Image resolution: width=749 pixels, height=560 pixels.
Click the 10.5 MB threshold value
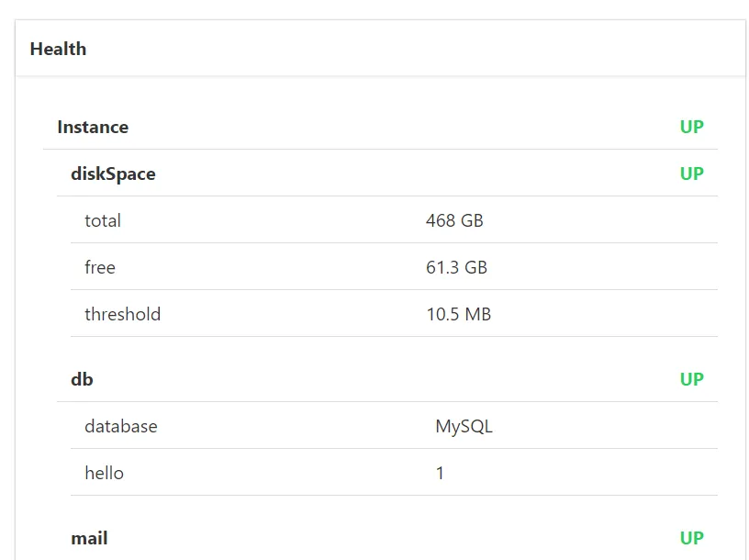coord(458,314)
